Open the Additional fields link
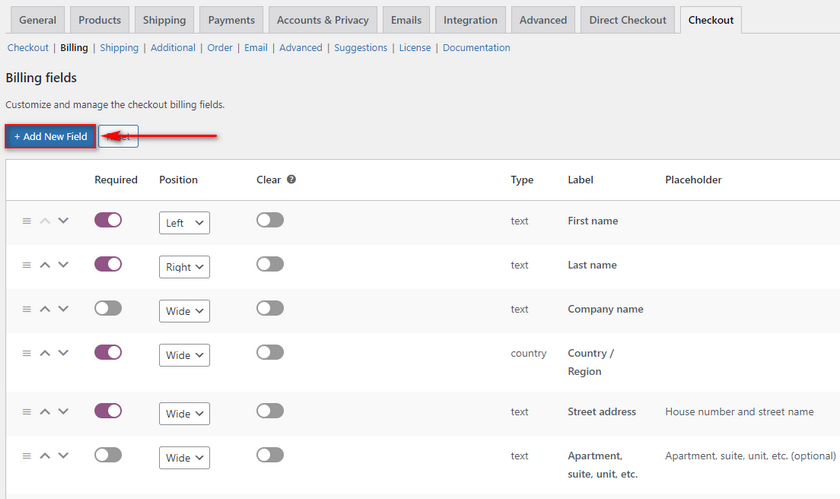 click(173, 47)
